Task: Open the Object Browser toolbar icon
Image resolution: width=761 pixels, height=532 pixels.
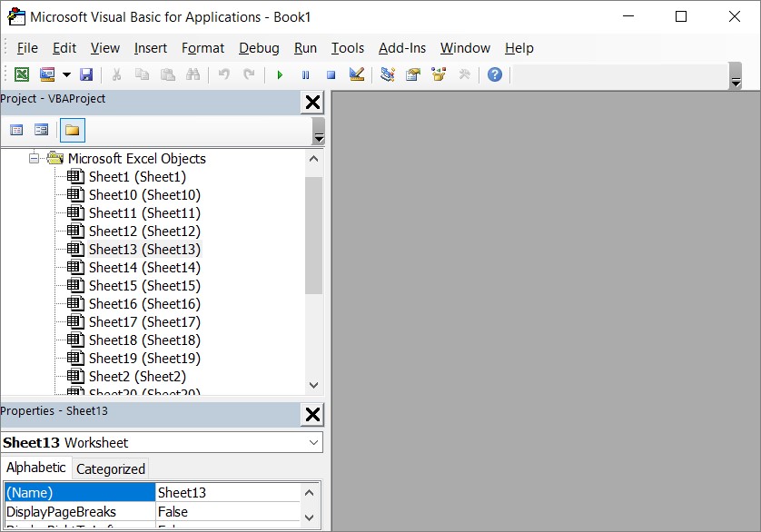Action: [x=439, y=74]
